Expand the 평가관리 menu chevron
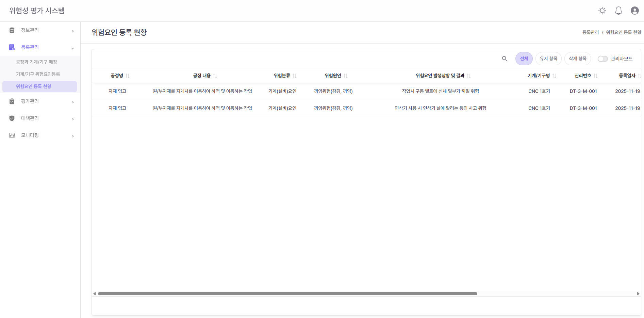The height and width of the screenshot is (318, 644). click(73, 102)
